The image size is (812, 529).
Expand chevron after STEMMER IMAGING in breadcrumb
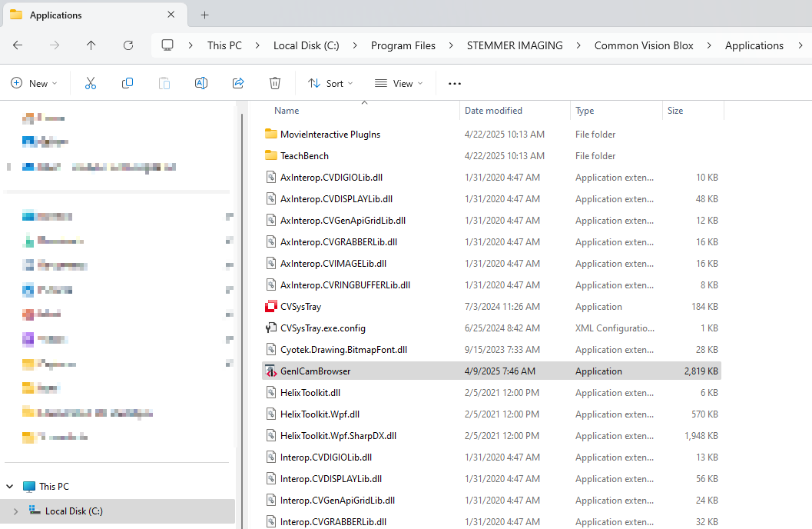578,45
